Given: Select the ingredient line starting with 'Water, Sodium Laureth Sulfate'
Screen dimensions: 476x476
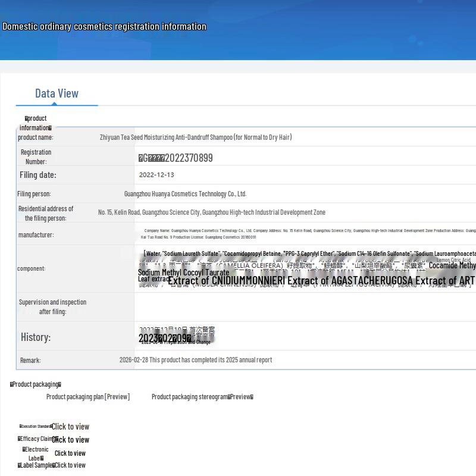Looking at the screenshot, I should pyautogui.click(x=309, y=253).
